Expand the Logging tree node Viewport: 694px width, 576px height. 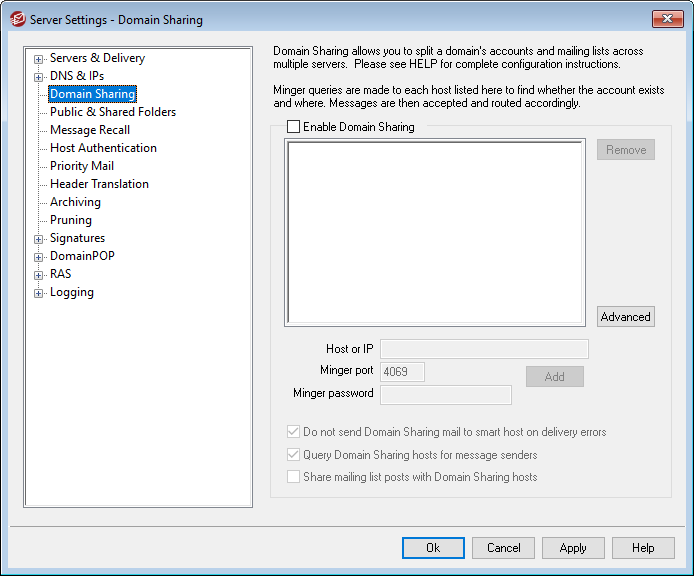click(x=39, y=293)
